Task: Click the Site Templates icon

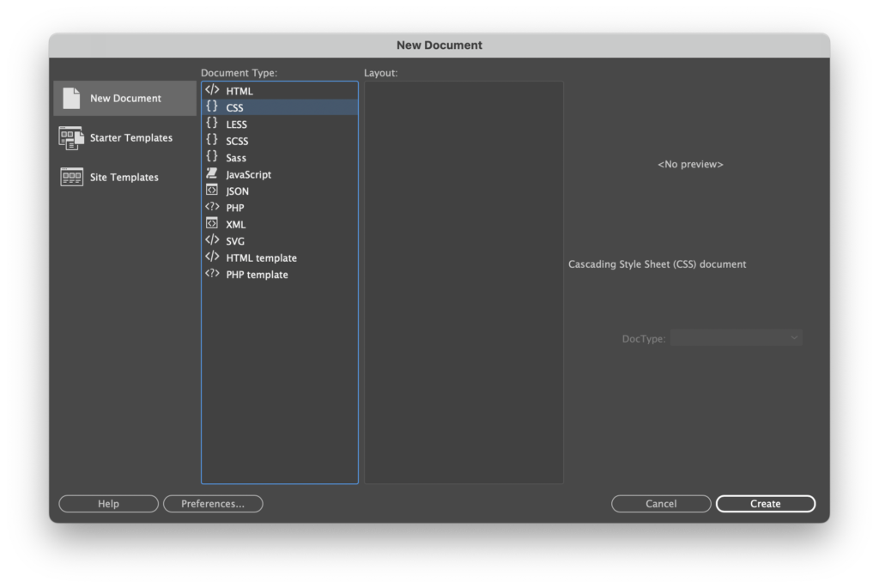Action: pyautogui.click(x=70, y=177)
